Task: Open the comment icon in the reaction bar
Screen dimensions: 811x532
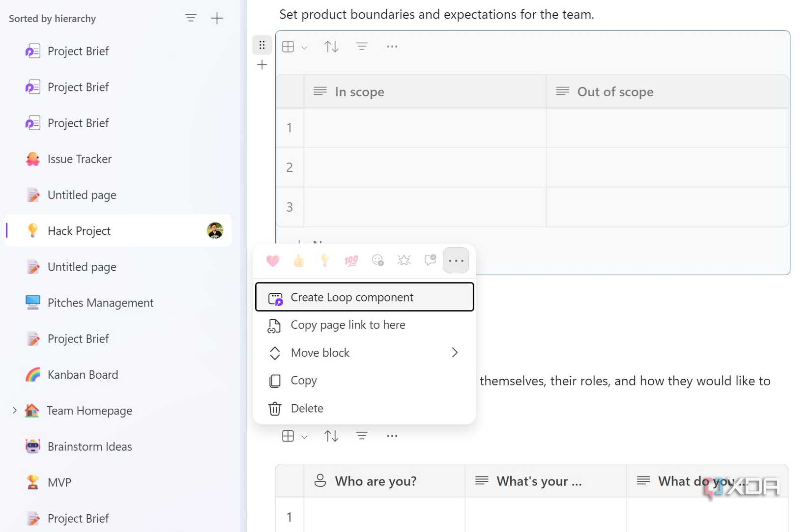Action: (x=430, y=260)
